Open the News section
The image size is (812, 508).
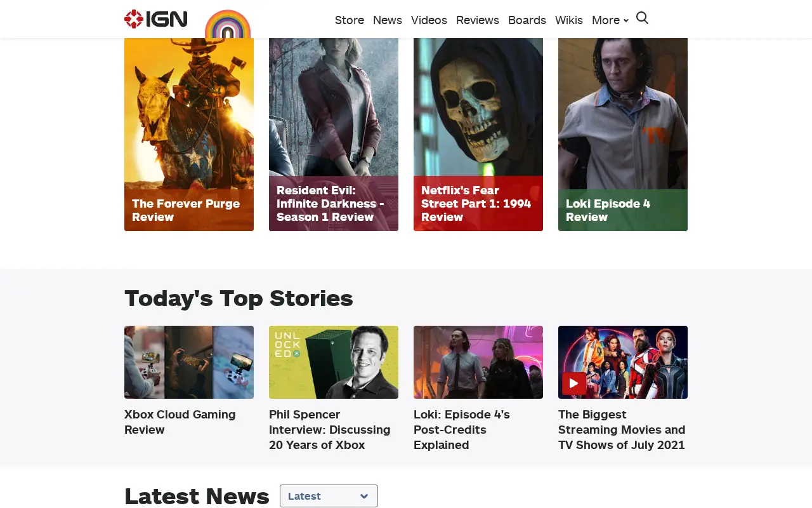tap(388, 20)
